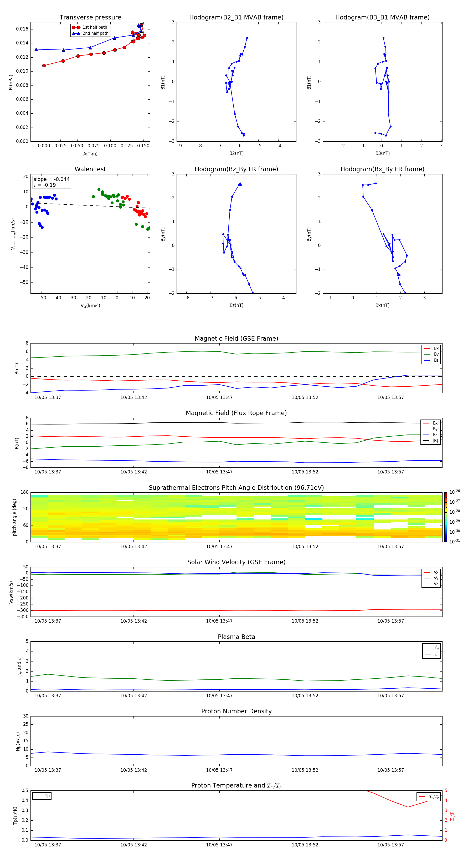Image resolution: width=473 pixels, height=868 pixels.
Task: Select Bx entry in GSE magnetic field legend
Action: [x=431, y=349]
